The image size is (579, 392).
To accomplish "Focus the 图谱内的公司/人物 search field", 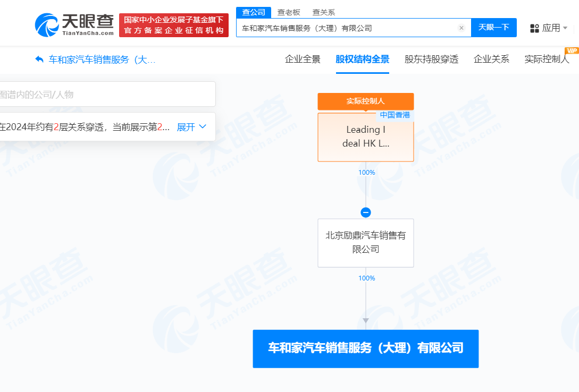I will (107, 95).
